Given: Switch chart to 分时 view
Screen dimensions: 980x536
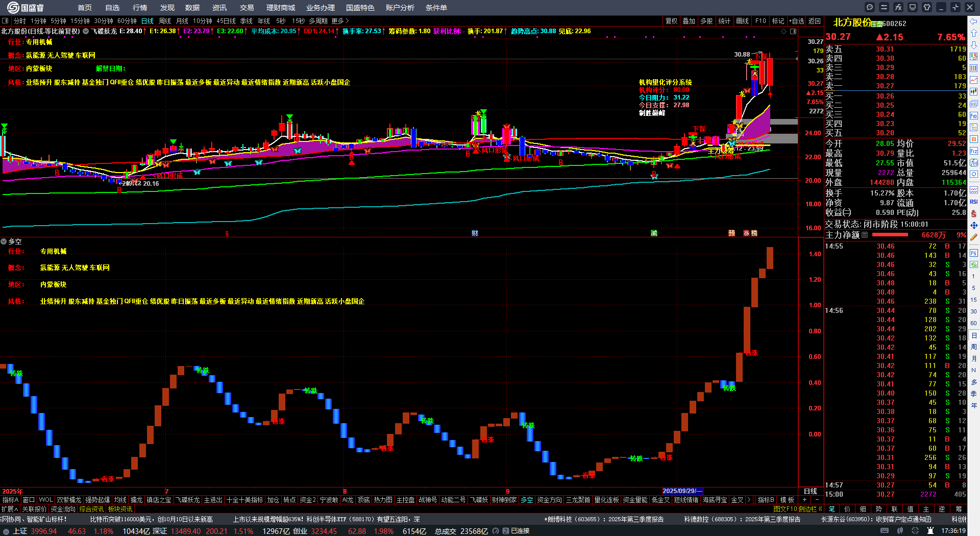Looking at the screenshot, I should [20, 21].
